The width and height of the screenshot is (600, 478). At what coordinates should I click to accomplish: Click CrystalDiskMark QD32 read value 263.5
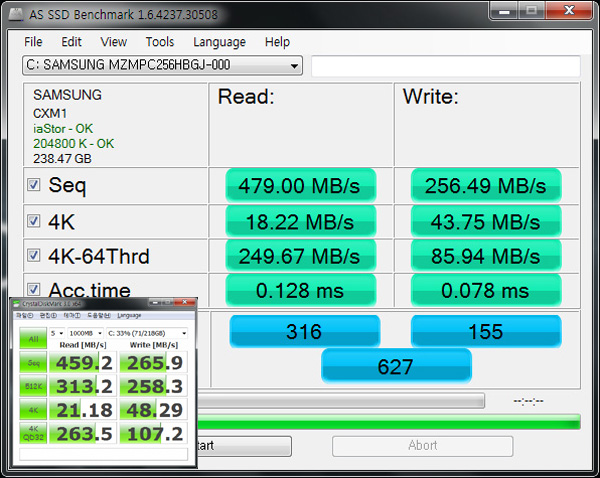[x=82, y=433]
